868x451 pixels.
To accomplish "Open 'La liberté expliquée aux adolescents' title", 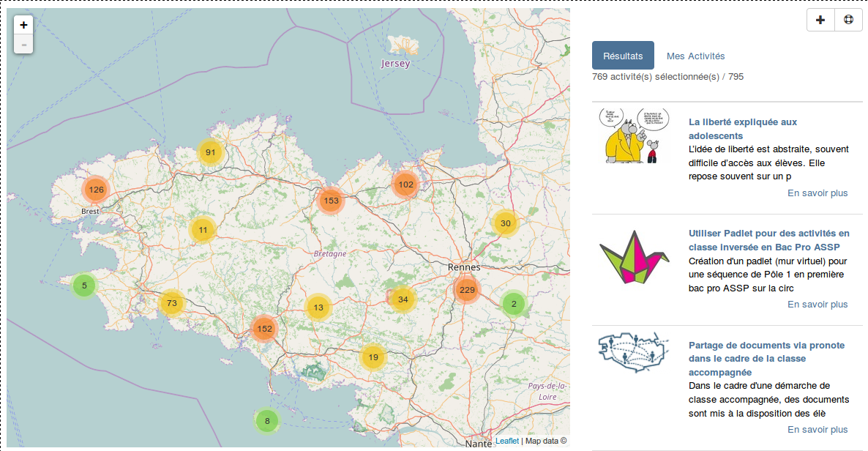I will [x=742, y=129].
